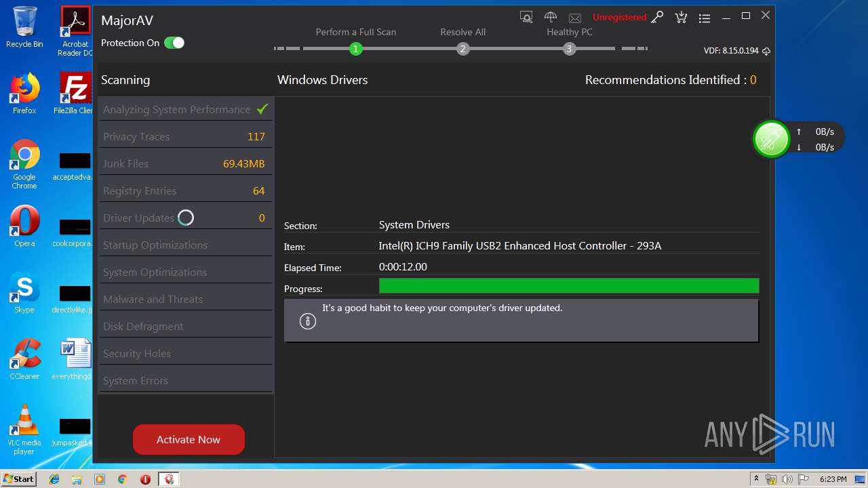Screen dimensions: 868x488
Task: Click the System Drivers section value
Action: [414, 225]
